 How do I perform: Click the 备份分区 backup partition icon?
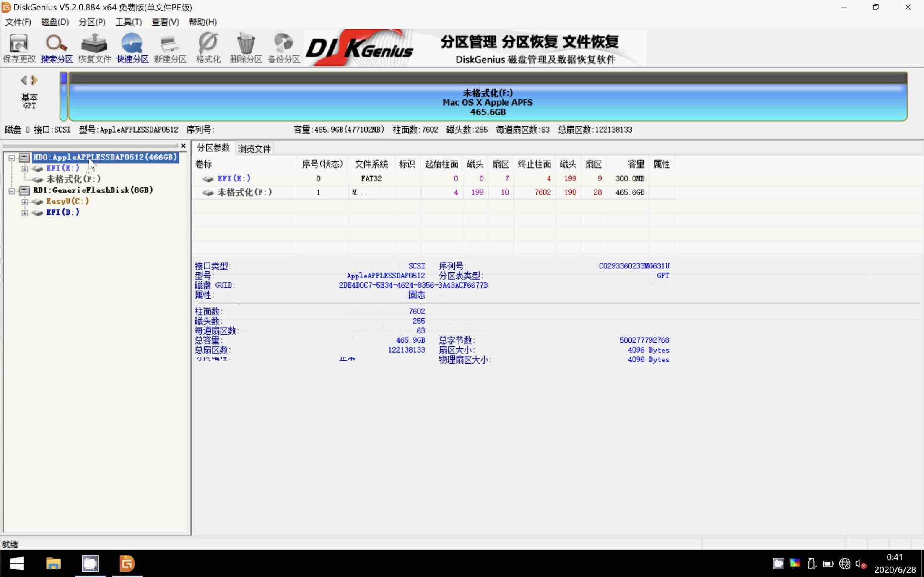pos(284,48)
